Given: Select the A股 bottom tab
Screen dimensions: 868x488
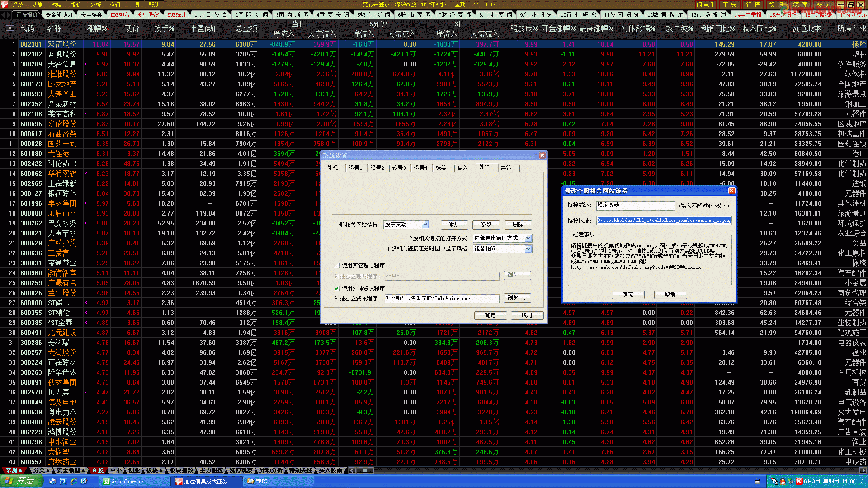Looking at the screenshot, I should point(98,470).
